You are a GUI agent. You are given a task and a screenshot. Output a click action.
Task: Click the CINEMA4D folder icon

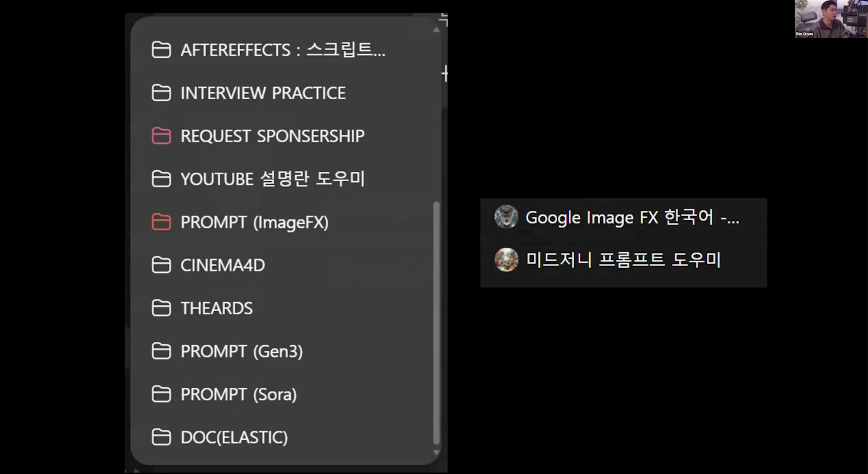(x=161, y=265)
